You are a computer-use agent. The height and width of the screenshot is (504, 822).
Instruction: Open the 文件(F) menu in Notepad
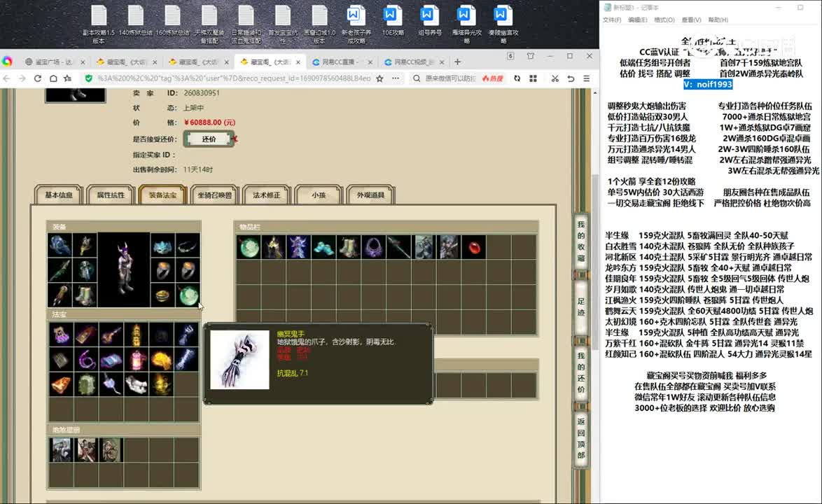pos(612,20)
